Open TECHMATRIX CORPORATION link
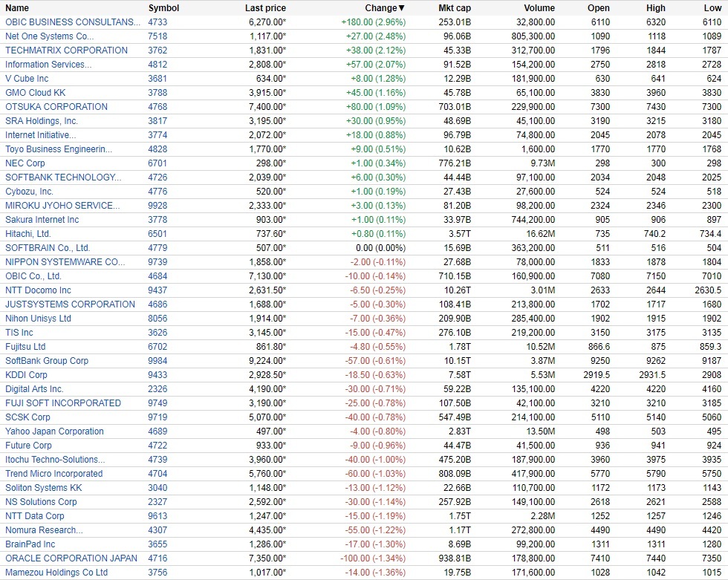This screenshot has height=580, width=728. click(66, 50)
